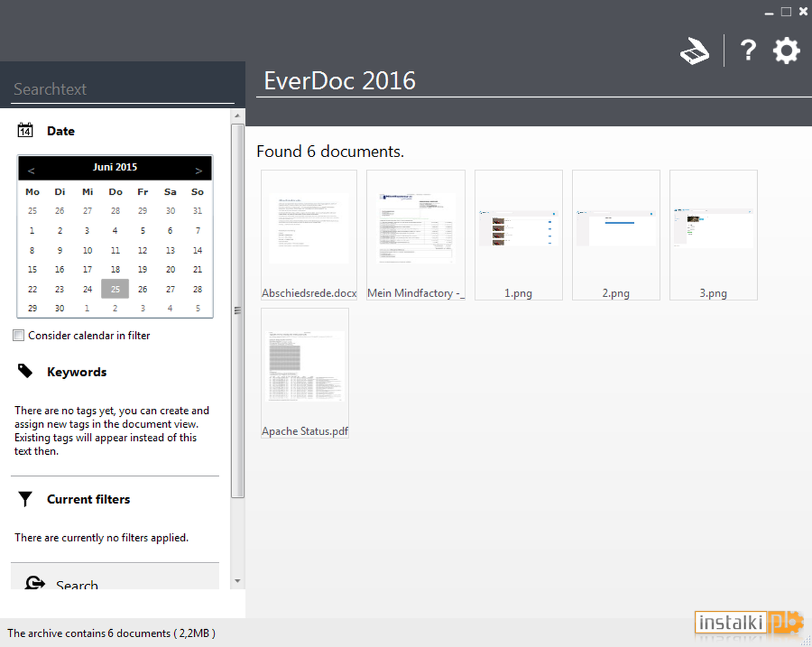Click the Date section heading
The height and width of the screenshot is (647, 812).
tap(61, 131)
